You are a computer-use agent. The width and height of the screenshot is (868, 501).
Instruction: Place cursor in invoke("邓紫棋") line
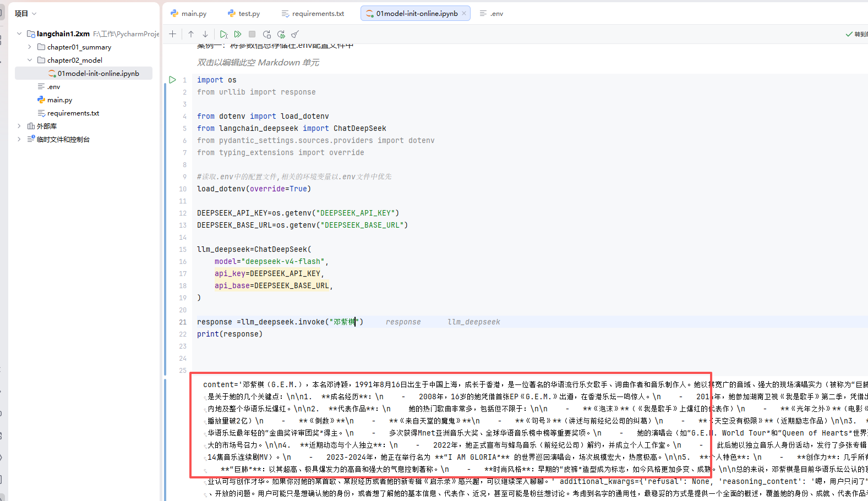click(280, 322)
